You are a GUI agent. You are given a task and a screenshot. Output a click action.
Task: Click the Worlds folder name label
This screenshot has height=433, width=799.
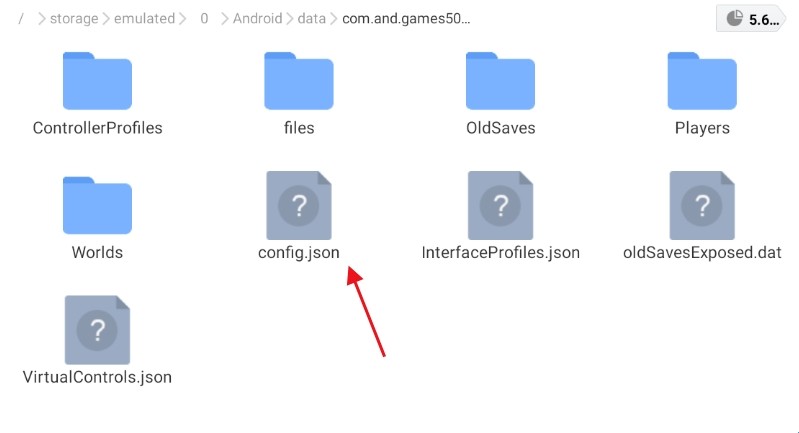tap(97, 253)
